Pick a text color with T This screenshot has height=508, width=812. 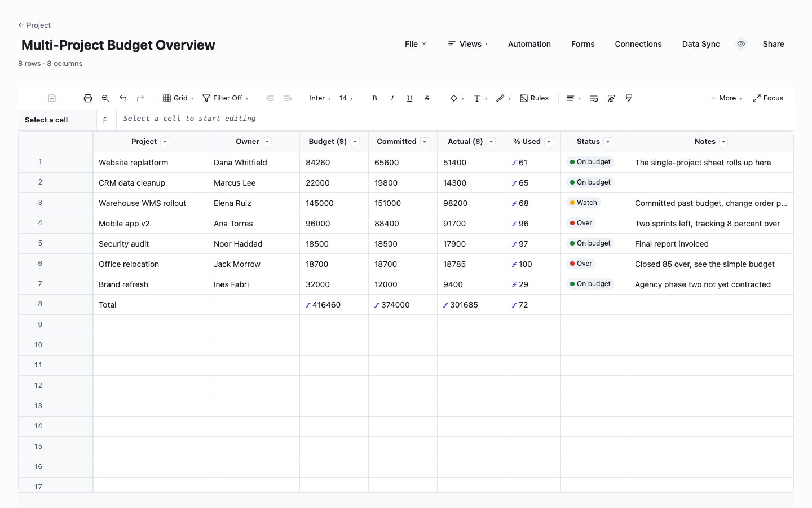point(477,98)
